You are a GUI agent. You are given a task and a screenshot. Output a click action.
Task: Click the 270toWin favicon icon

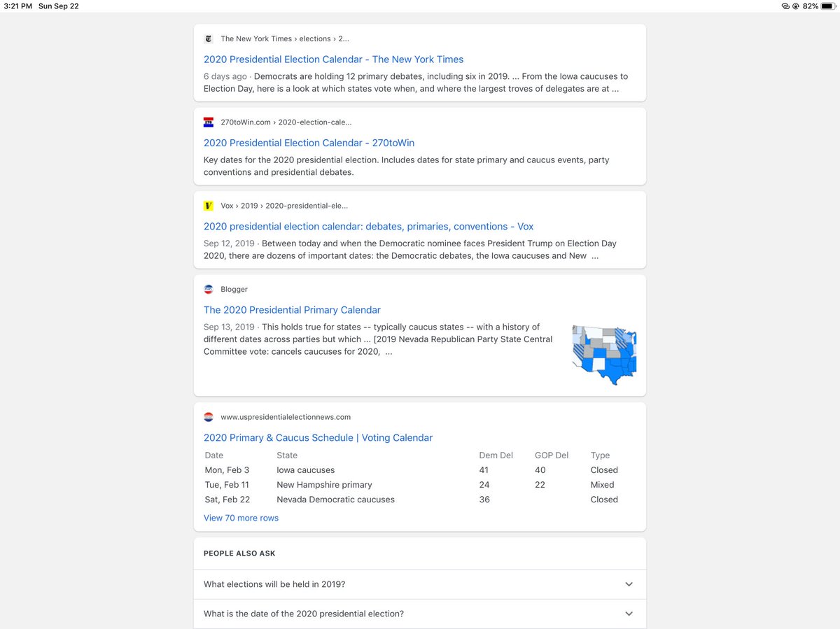(209, 122)
